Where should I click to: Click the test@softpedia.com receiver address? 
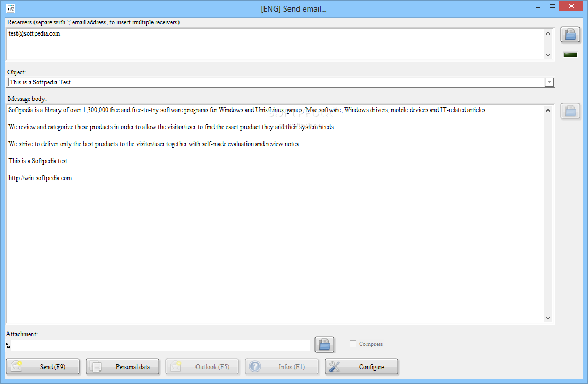[x=34, y=34]
